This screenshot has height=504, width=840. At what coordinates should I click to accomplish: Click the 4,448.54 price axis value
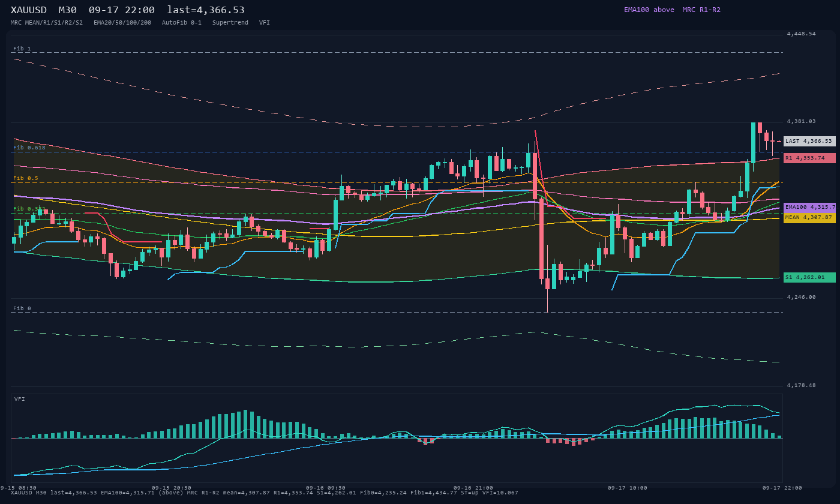coord(802,34)
